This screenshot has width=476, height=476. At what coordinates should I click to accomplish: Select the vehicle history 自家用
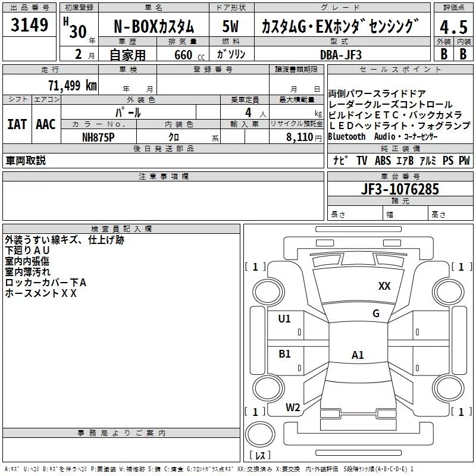tap(127, 55)
